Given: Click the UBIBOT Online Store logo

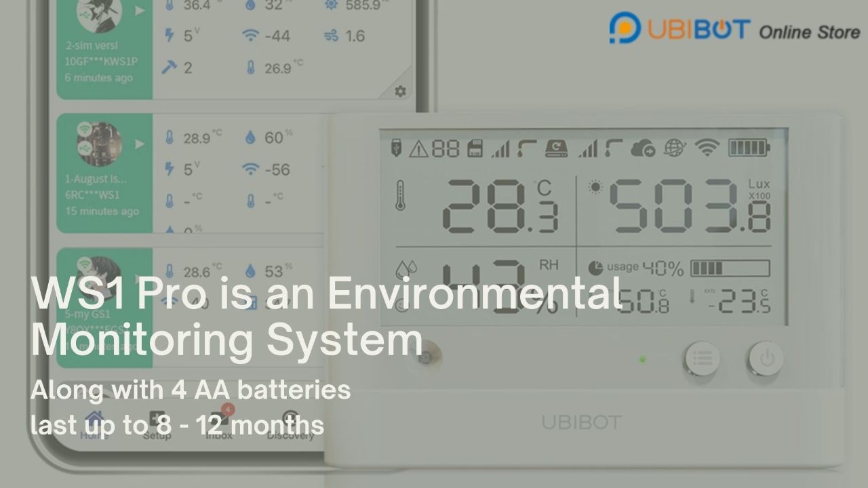Looking at the screenshot, I should tap(734, 29).
